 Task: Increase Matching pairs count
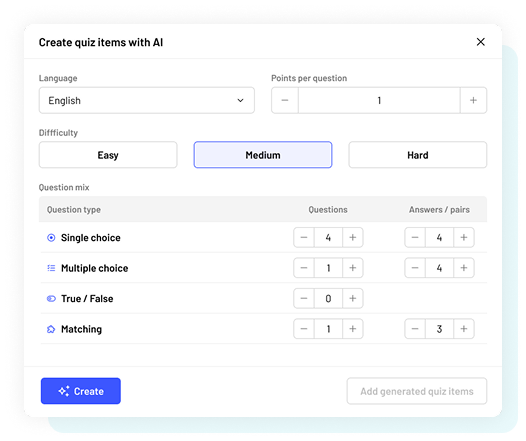pos(464,329)
